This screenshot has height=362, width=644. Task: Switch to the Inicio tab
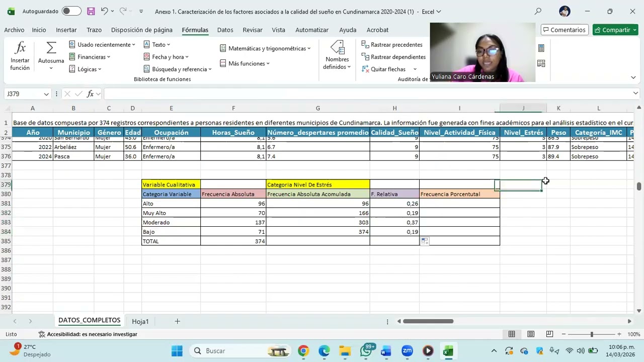(x=39, y=30)
